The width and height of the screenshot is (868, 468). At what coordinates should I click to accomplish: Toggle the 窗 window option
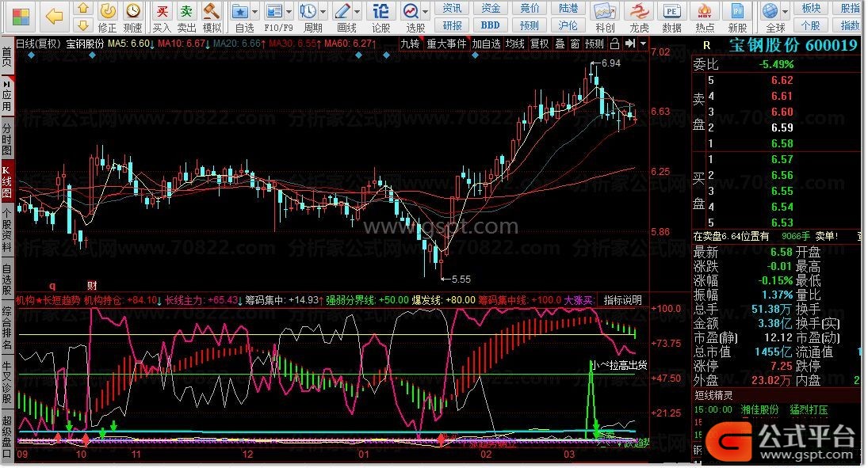coord(575,44)
